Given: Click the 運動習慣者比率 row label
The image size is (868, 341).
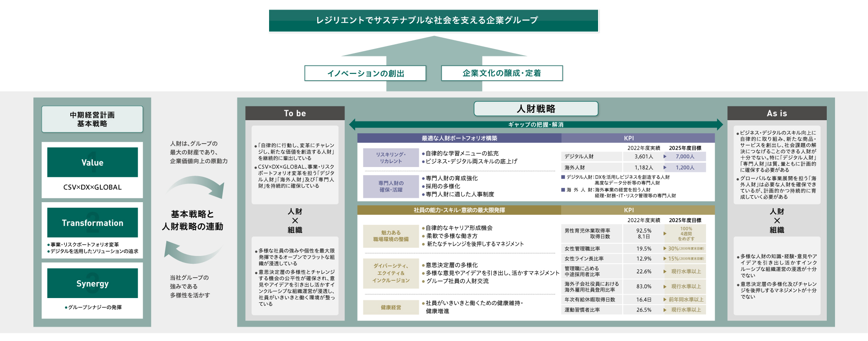Looking at the screenshot, I should click(582, 310).
